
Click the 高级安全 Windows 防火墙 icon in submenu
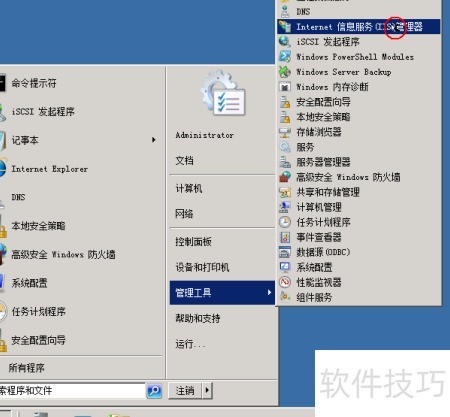285,177
